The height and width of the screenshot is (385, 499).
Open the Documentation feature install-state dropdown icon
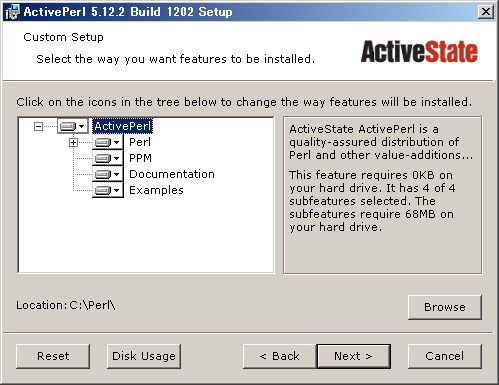point(107,174)
